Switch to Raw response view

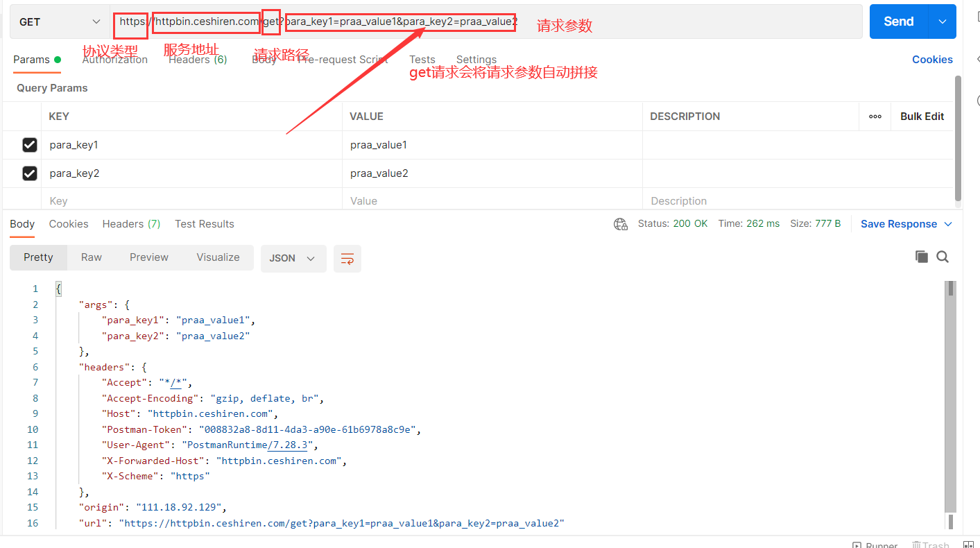pyautogui.click(x=92, y=257)
